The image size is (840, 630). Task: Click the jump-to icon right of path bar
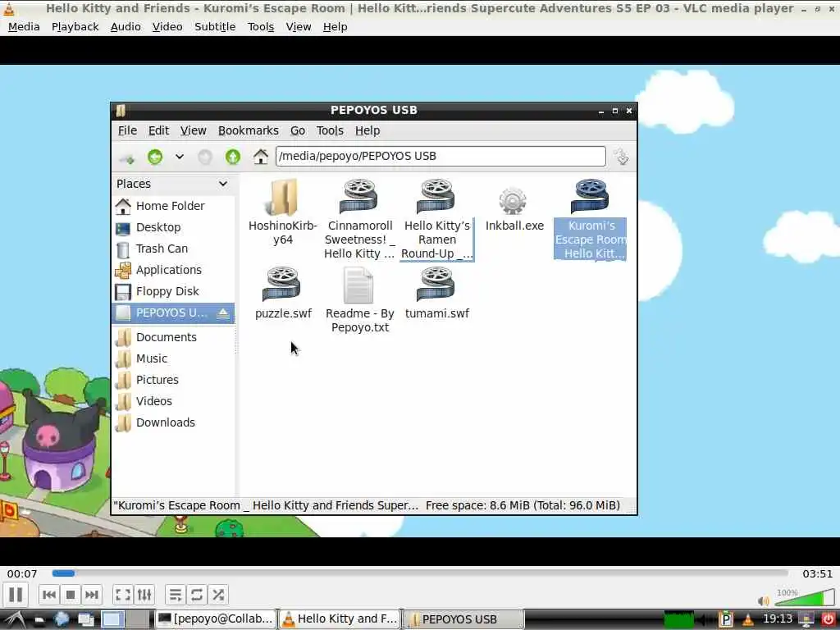point(622,157)
